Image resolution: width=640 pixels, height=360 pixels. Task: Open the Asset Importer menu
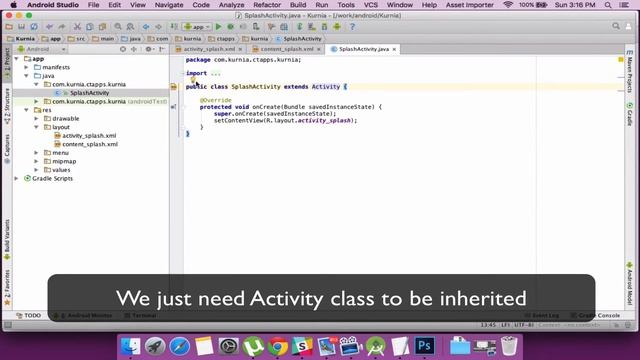(469, 5)
